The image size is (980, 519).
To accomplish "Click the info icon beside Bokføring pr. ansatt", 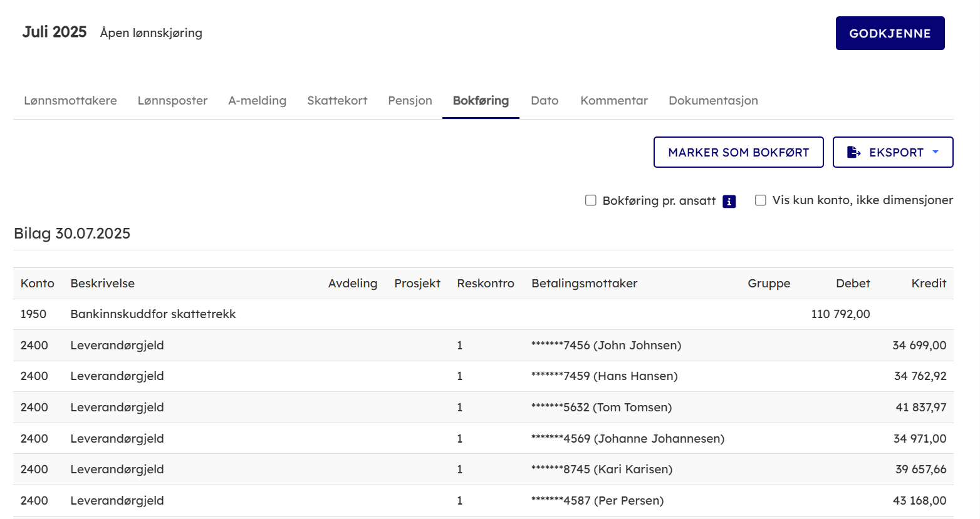I will tap(729, 201).
